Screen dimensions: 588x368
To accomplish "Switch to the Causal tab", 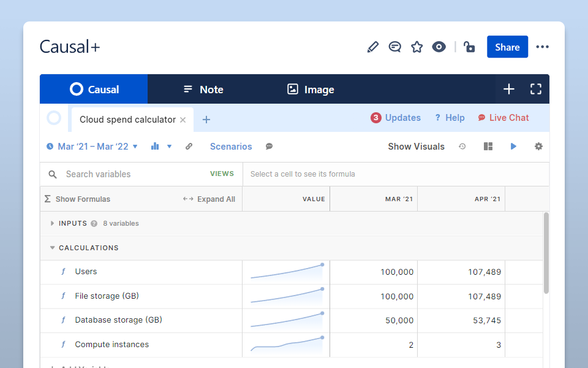I will [94, 89].
